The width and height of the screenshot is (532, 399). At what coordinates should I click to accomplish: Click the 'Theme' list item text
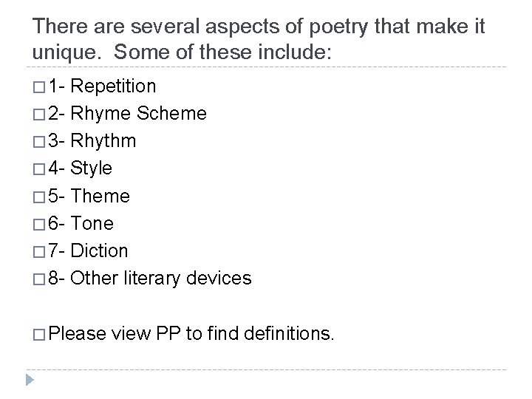pyautogui.click(x=102, y=196)
